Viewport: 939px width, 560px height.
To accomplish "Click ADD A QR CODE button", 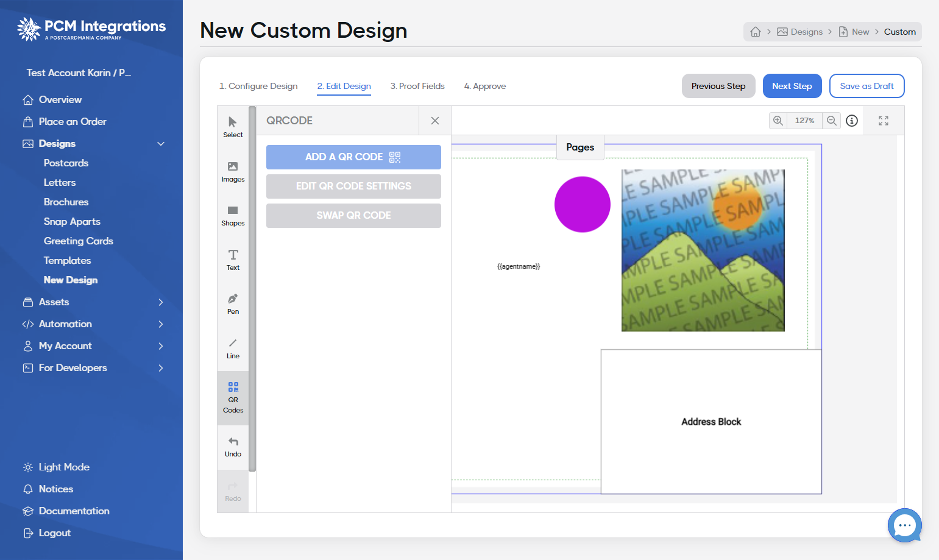I will (353, 157).
